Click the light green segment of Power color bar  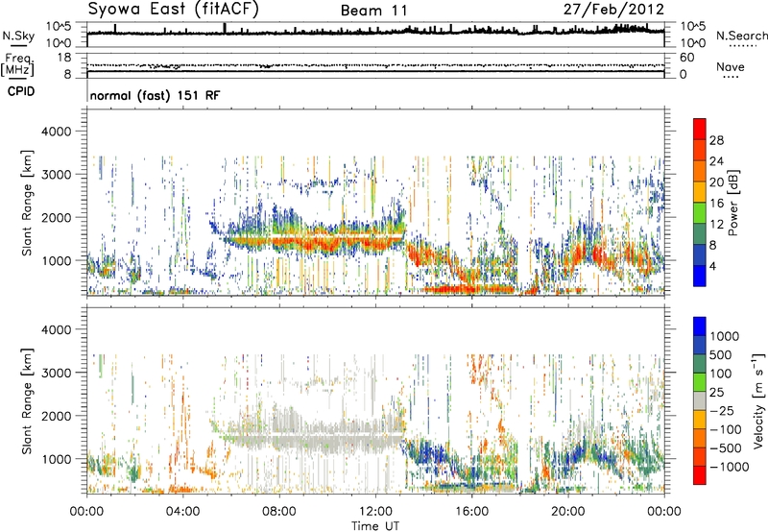(x=700, y=212)
